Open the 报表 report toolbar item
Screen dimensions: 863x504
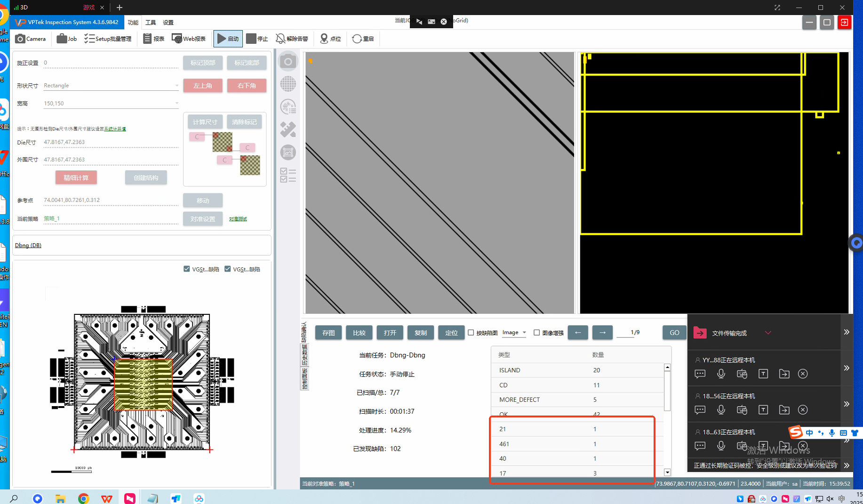tap(153, 39)
